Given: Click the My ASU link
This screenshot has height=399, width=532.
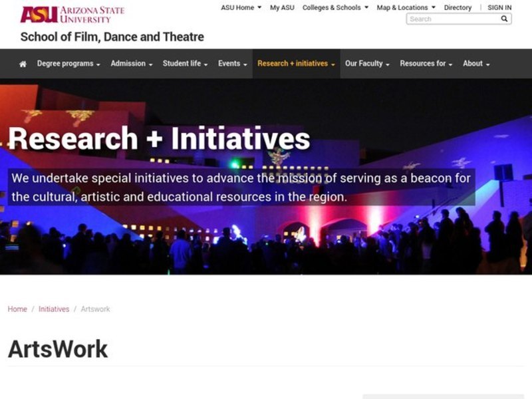Looking at the screenshot, I should [282, 8].
